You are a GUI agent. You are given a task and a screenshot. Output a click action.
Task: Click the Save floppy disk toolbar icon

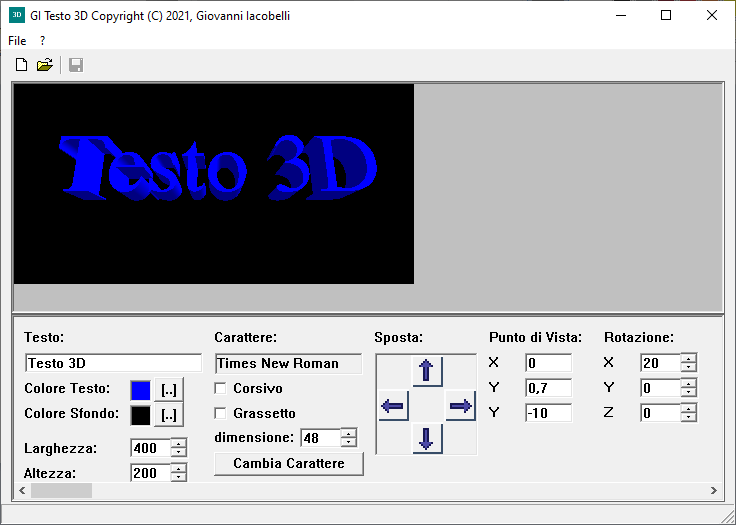pyautogui.click(x=76, y=65)
